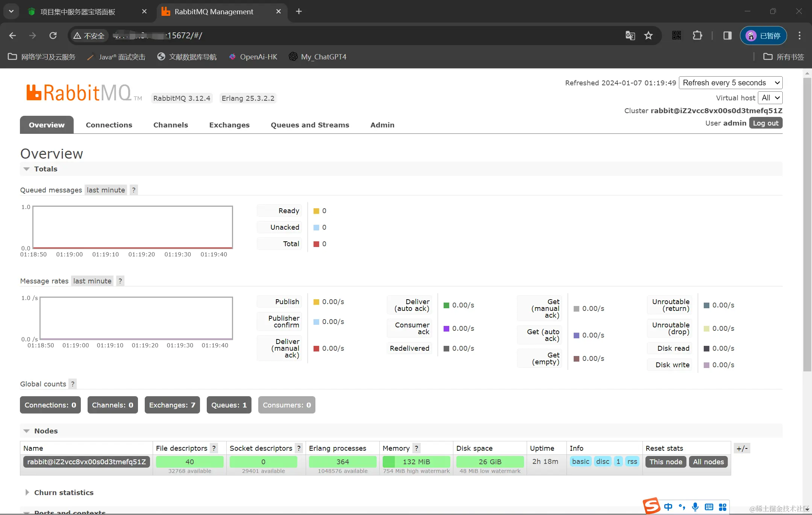Click the Channels: 0 count button

coord(113,405)
